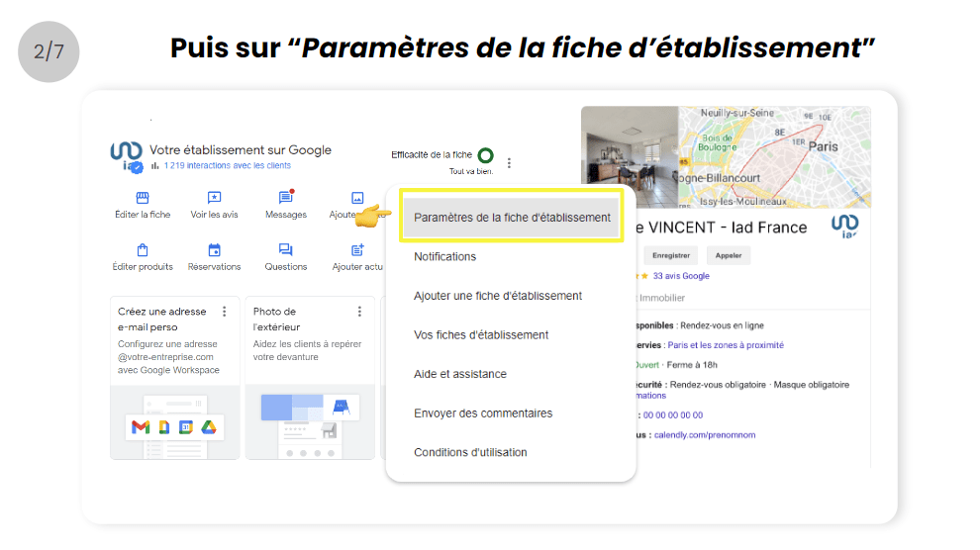Follow Paris et les zones à proximité link
The height and width of the screenshot is (550, 980).
pos(726,345)
